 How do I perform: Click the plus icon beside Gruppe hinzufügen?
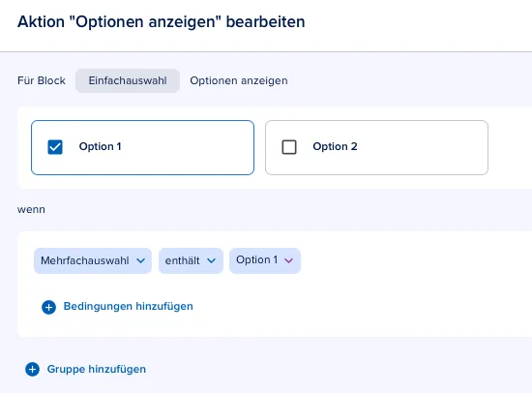coord(33,369)
